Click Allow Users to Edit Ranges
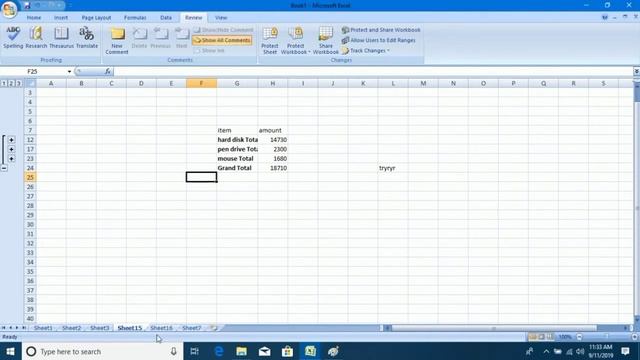Screen dimensions: 640x360 coord(379,40)
